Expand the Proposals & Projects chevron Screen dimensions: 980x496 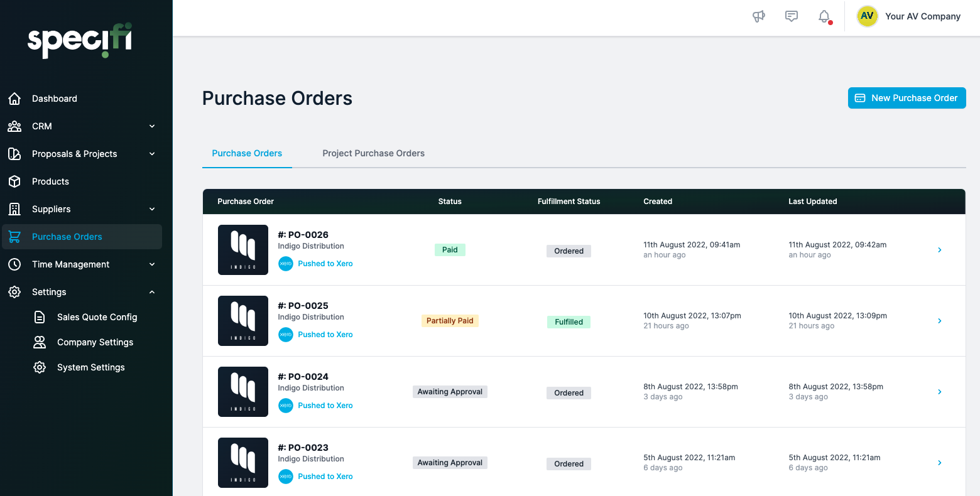point(152,154)
